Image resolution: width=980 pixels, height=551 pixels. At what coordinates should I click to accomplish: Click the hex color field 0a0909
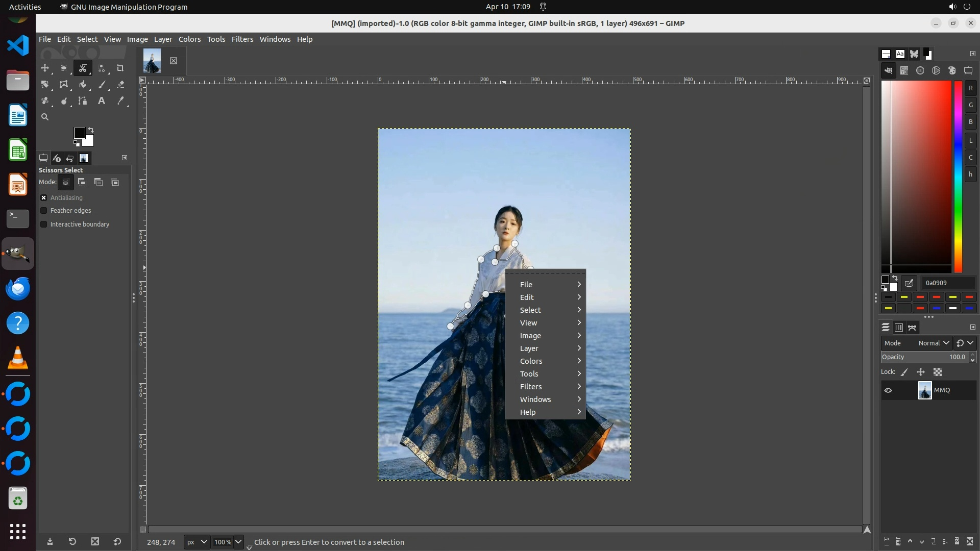(947, 283)
